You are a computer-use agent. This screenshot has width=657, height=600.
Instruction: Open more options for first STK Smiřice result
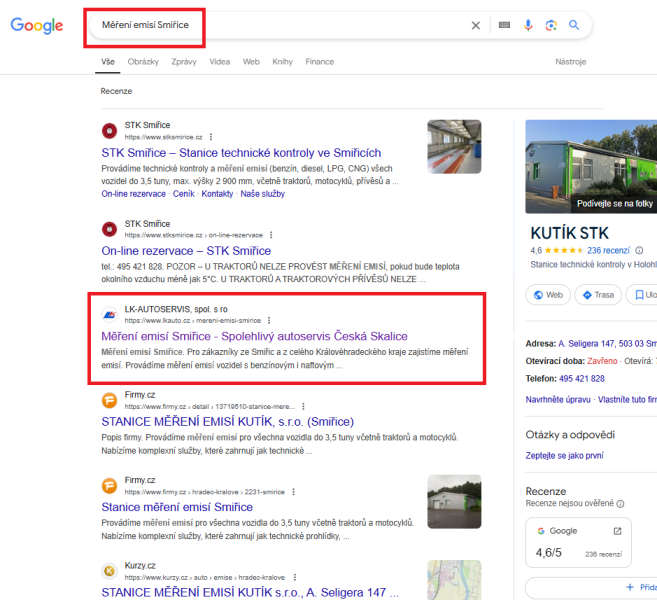coord(211,137)
